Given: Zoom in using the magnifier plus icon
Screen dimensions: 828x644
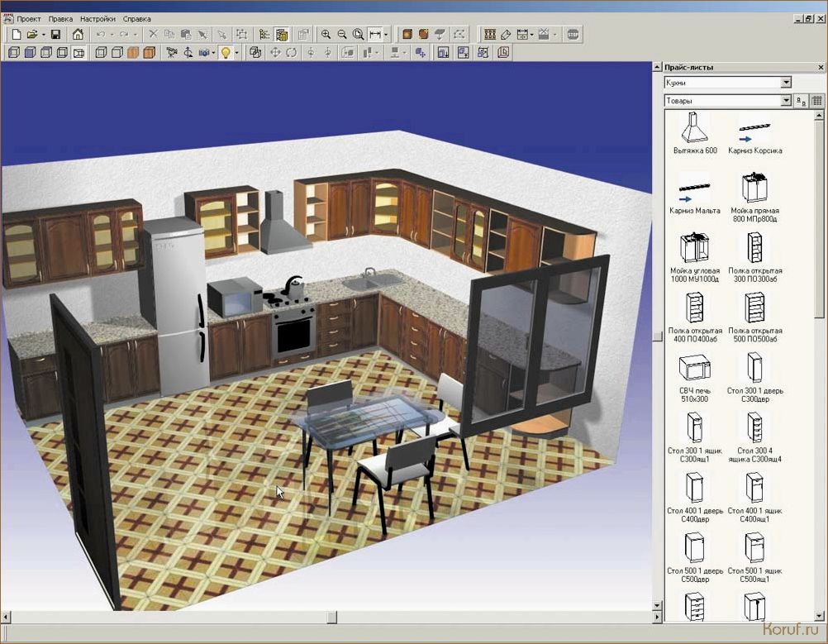Looking at the screenshot, I should [x=326, y=35].
